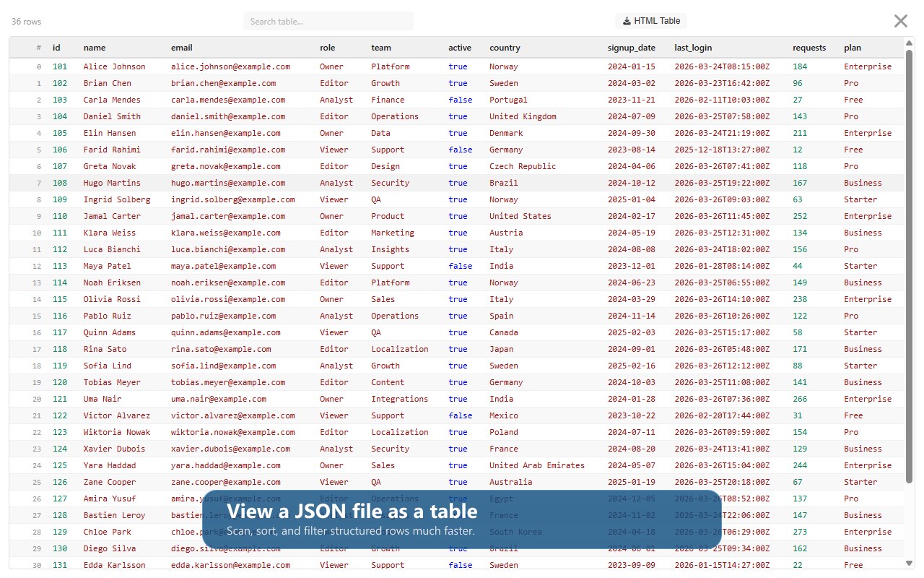Sort by the id column header

(x=56, y=48)
